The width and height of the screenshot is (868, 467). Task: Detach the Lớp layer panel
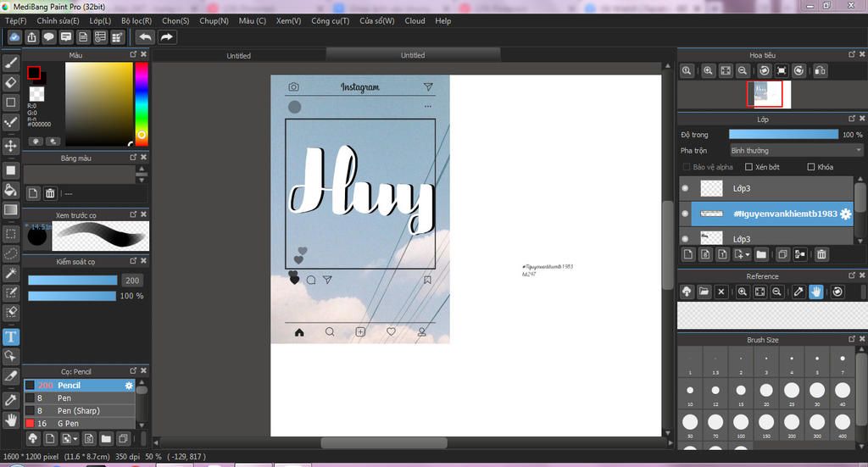pos(851,119)
